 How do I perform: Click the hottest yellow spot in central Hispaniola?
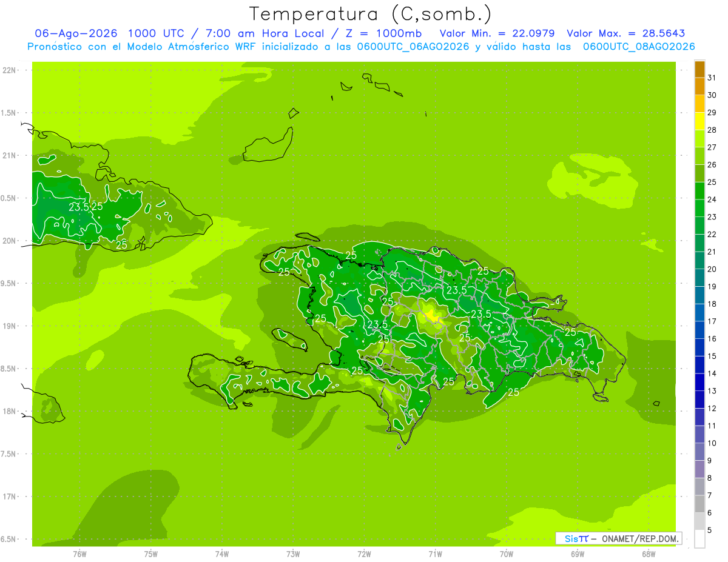pos(432,315)
